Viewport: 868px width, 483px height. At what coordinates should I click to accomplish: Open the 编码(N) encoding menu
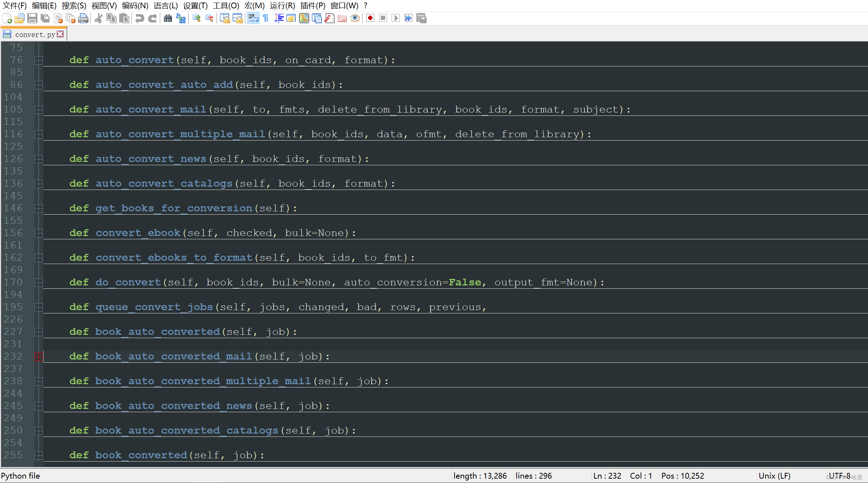point(135,5)
